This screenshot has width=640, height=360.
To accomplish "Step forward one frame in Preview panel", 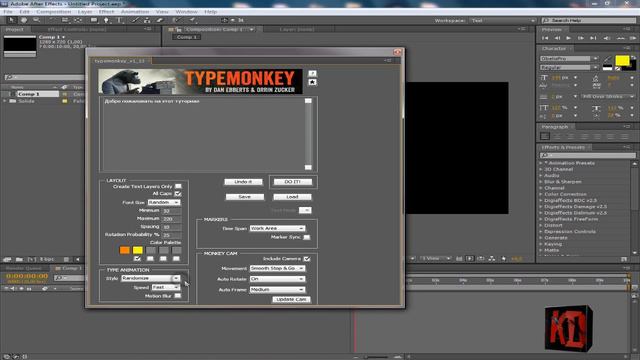I will tap(580, 38).
